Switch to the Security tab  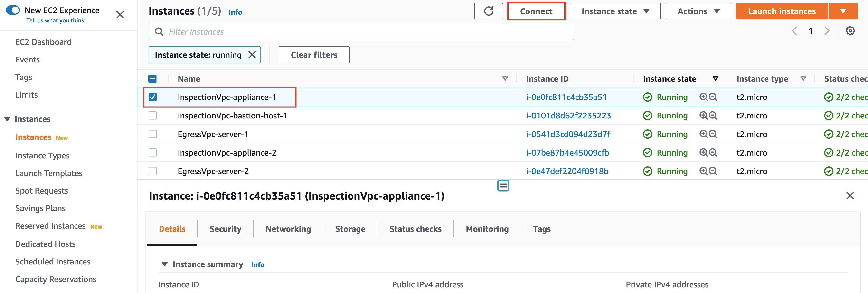226,229
